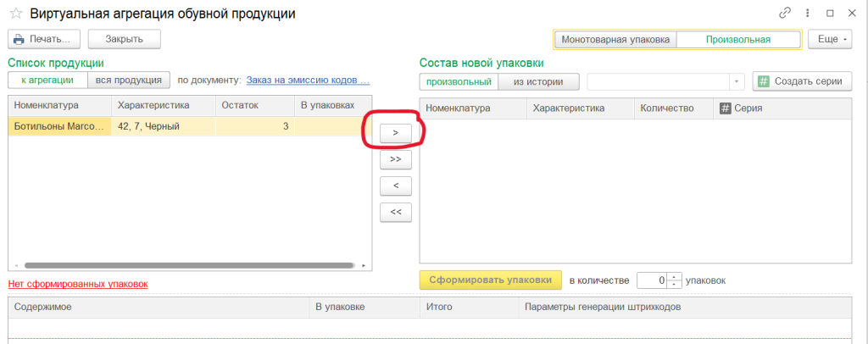The height and width of the screenshot is (344, 868).
Task: Click the В упаковках column header
Action: [332, 105]
